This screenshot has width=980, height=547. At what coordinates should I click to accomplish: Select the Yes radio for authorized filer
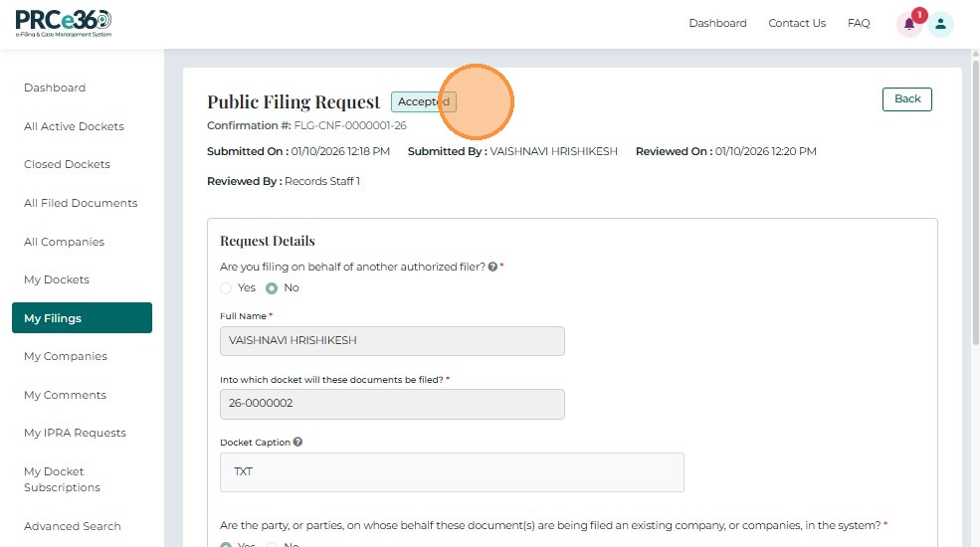click(226, 288)
